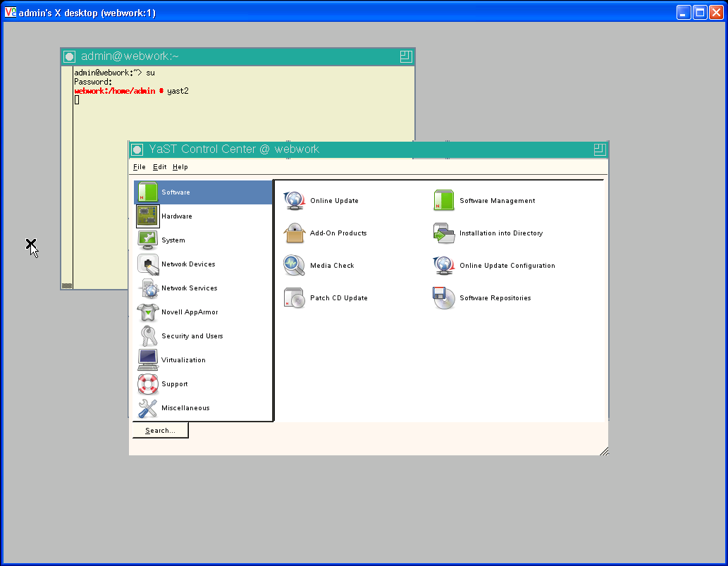Launch Online Update module icon
728x566 pixels.
point(295,201)
